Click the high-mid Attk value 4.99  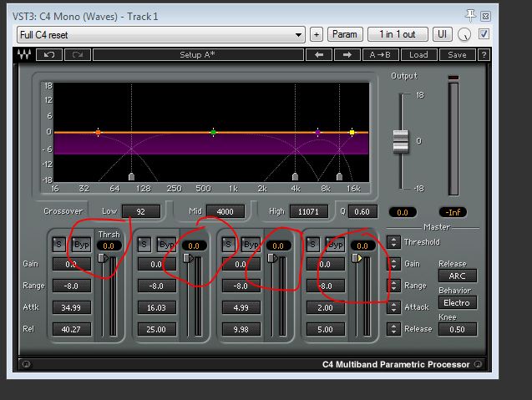point(241,307)
